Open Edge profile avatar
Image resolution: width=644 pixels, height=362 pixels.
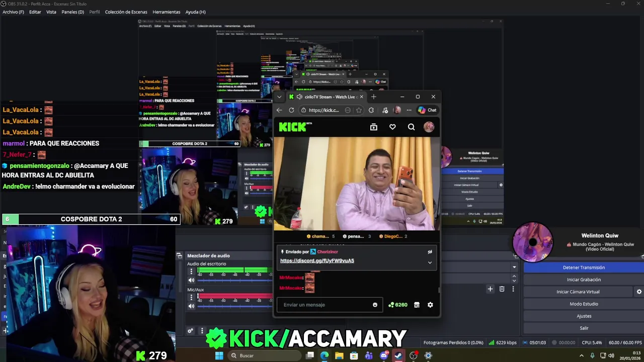[x=397, y=110]
